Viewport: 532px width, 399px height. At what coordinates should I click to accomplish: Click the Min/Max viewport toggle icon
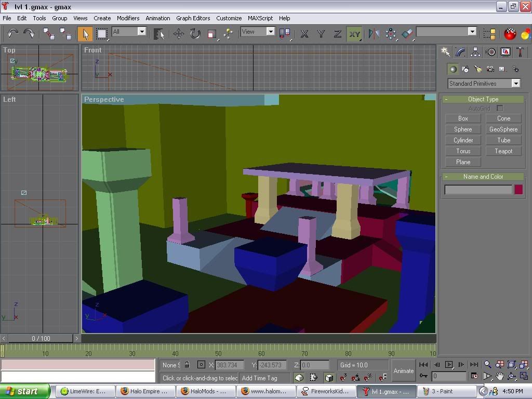coord(524,376)
